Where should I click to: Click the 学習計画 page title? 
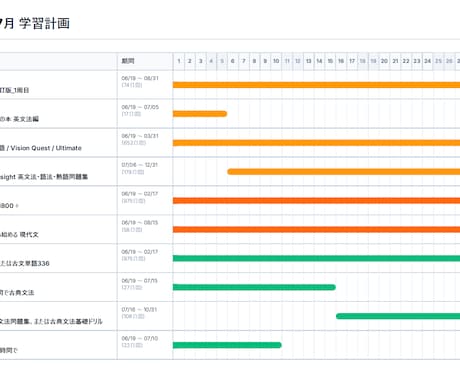(x=35, y=23)
